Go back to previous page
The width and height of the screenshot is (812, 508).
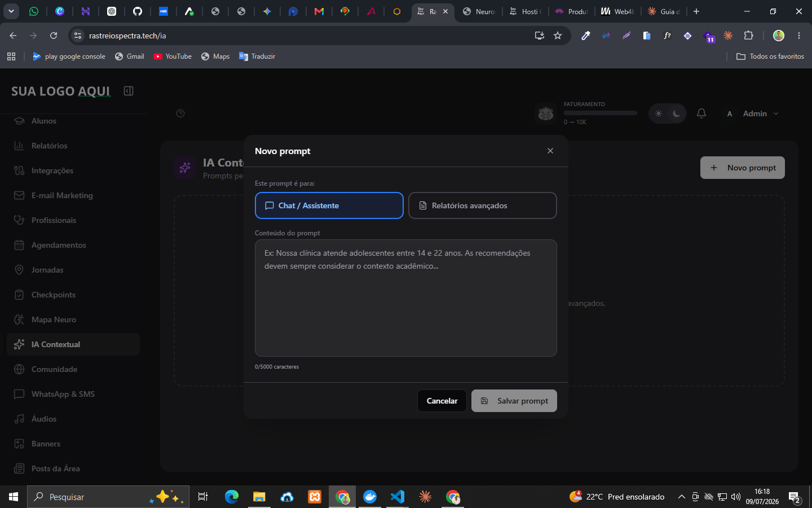click(13, 36)
